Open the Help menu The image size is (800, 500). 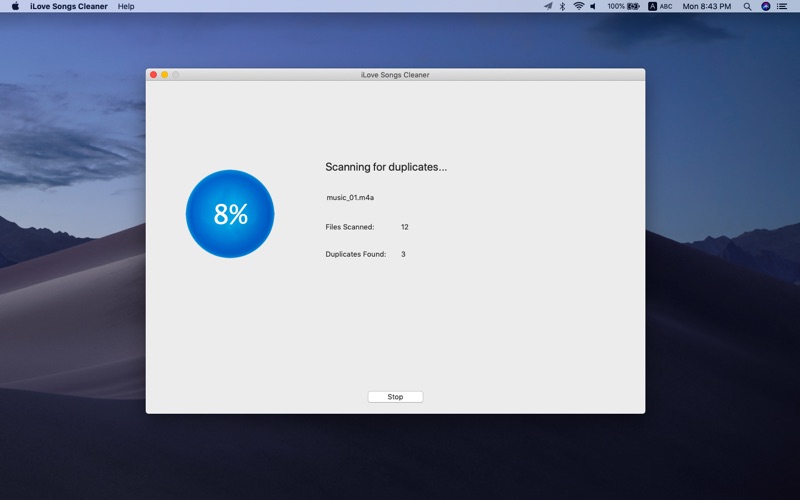(x=126, y=6)
